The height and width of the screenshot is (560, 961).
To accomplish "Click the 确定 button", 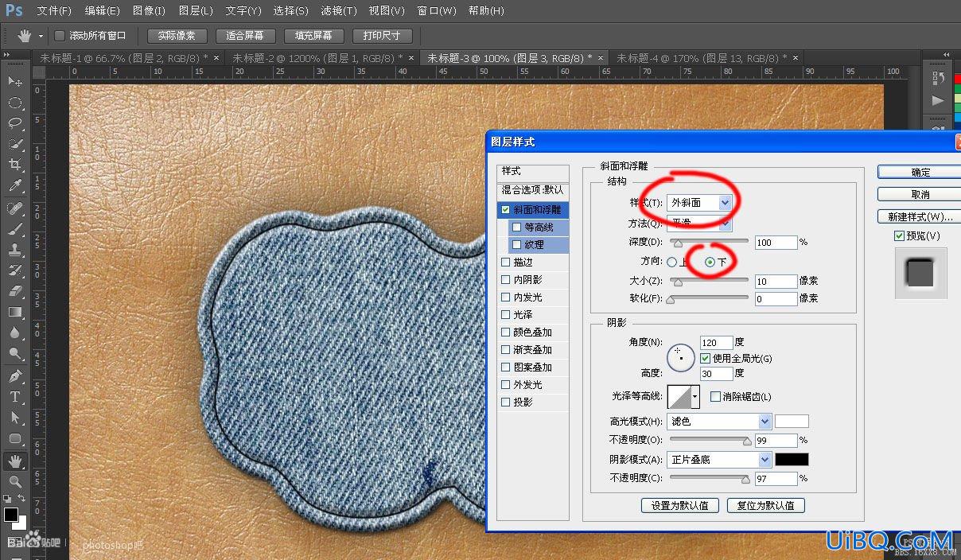I will [x=920, y=172].
